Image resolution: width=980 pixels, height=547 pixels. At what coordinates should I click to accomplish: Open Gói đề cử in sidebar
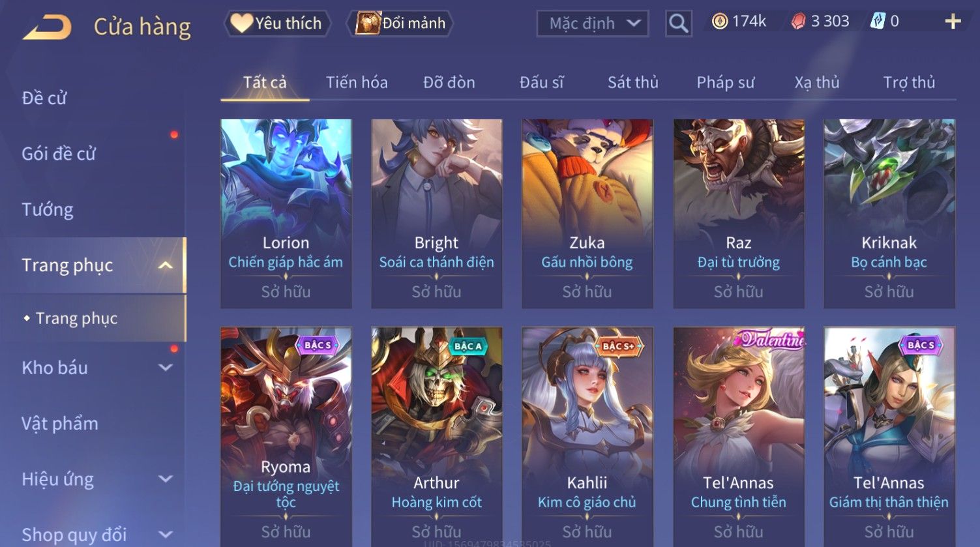click(x=59, y=154)
